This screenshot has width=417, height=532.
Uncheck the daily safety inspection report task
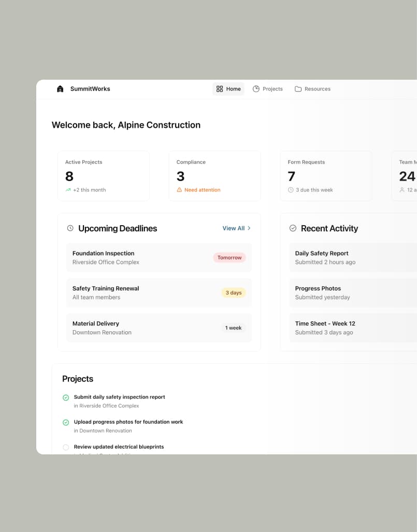coord(66,397)
